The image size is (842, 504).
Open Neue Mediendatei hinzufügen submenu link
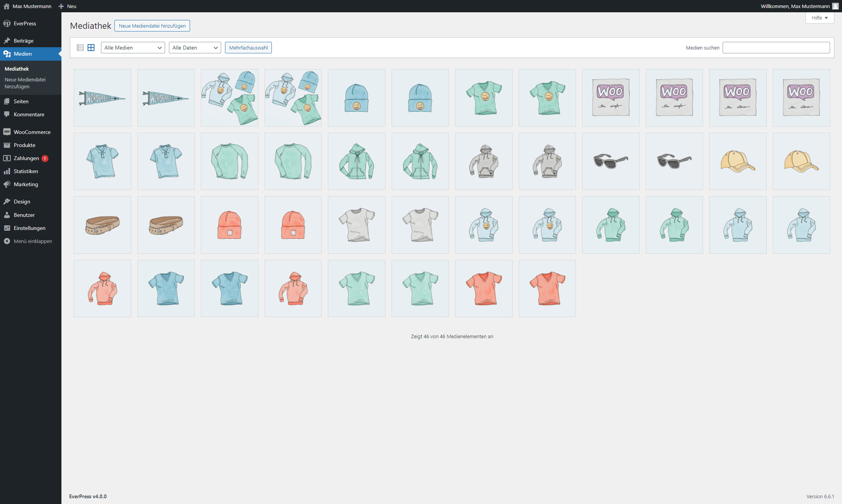[x=25, y=83]
